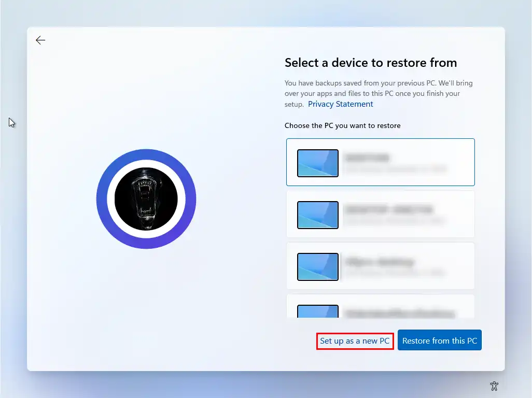Viewport: 532px width, 398px height.
Task: Click the circular account profile picture
Action: (146, 199)
